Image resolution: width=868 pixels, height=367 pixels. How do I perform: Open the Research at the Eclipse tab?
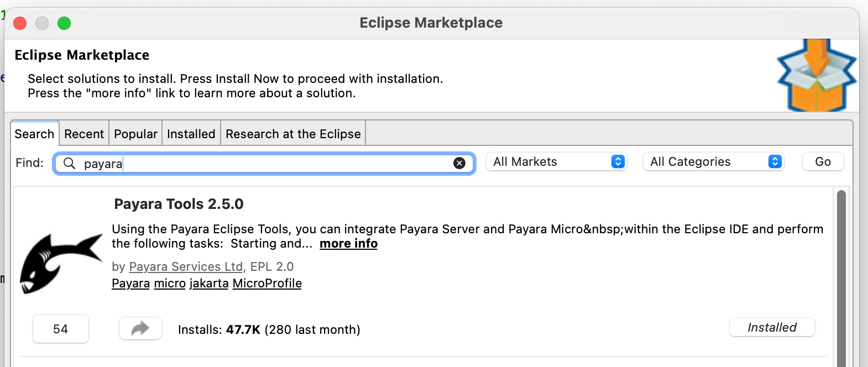[x=293, y=134]
